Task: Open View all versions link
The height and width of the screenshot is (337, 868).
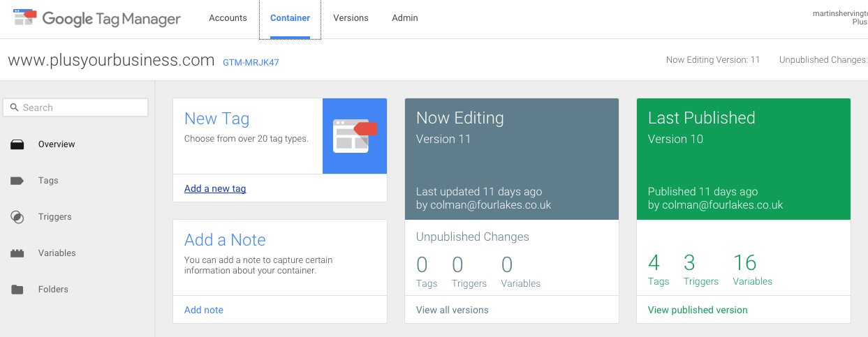Action: point(453,310)
